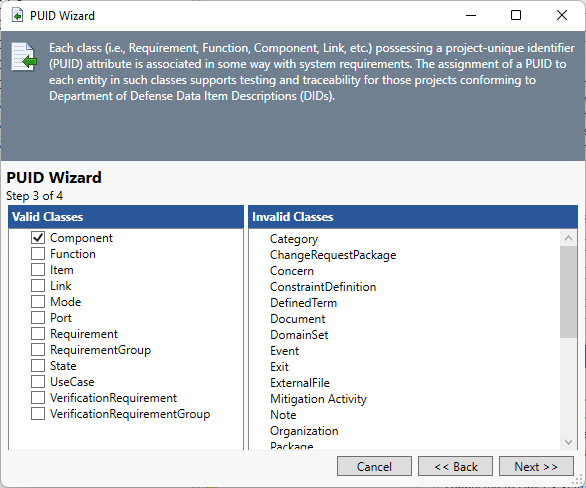The image size is (586, 488).
Task: Select the UseCase checkbox
Action: [38, 382]
